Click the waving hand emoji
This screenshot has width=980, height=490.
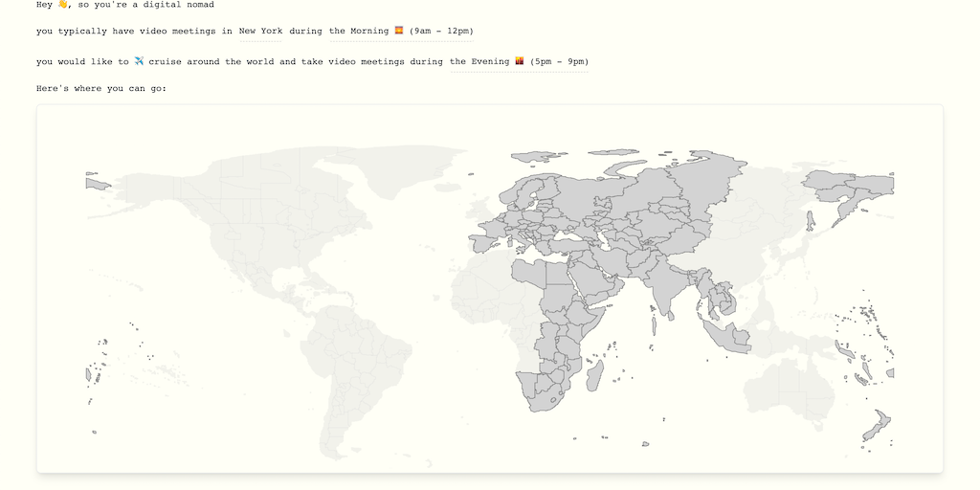62,5
